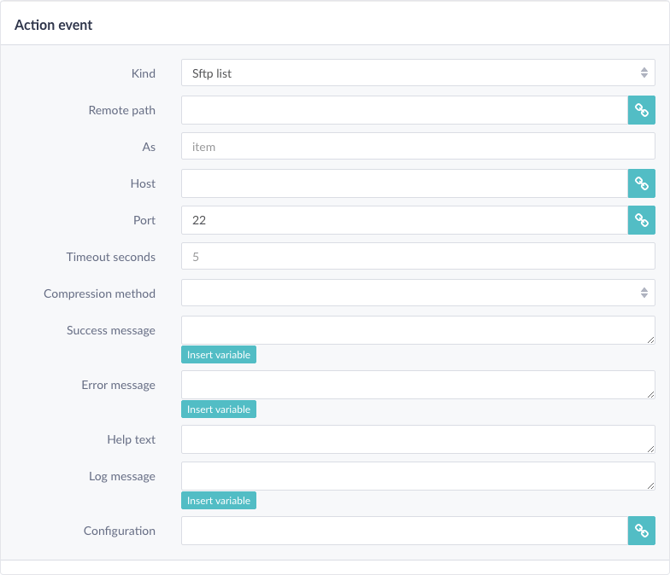Click the link icon beside Port field
Screen dimensions: 670x575
click(x=641, y=220)
